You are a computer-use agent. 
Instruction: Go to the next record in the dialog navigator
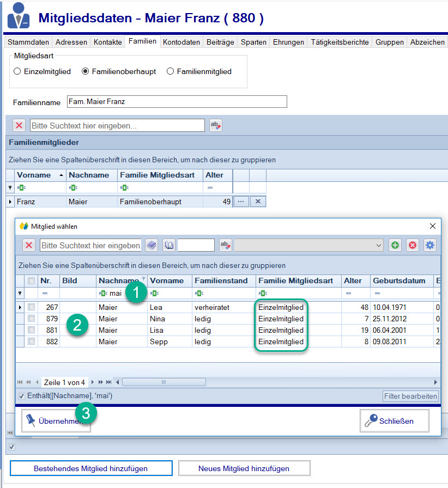click(92, 382)
